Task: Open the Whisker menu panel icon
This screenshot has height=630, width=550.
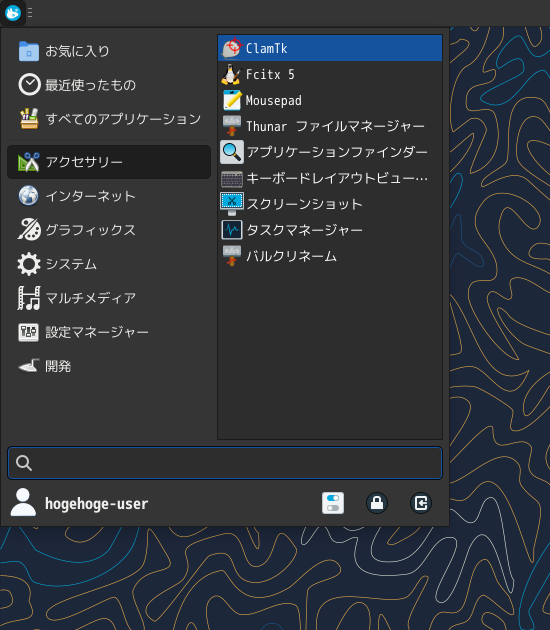Action: (13, 13)
